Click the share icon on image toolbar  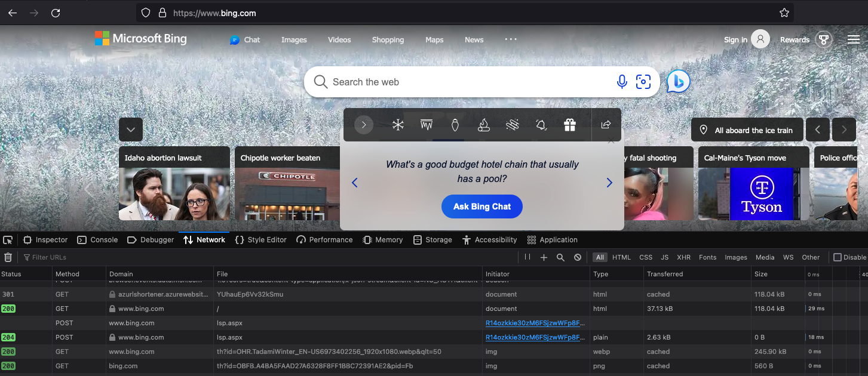point(606,125)
